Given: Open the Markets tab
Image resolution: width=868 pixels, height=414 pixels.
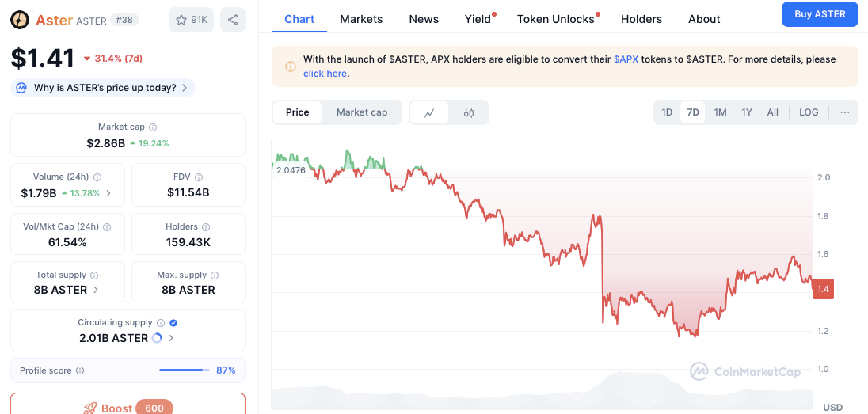Looking at the screenshot, I should click(361, 19).
